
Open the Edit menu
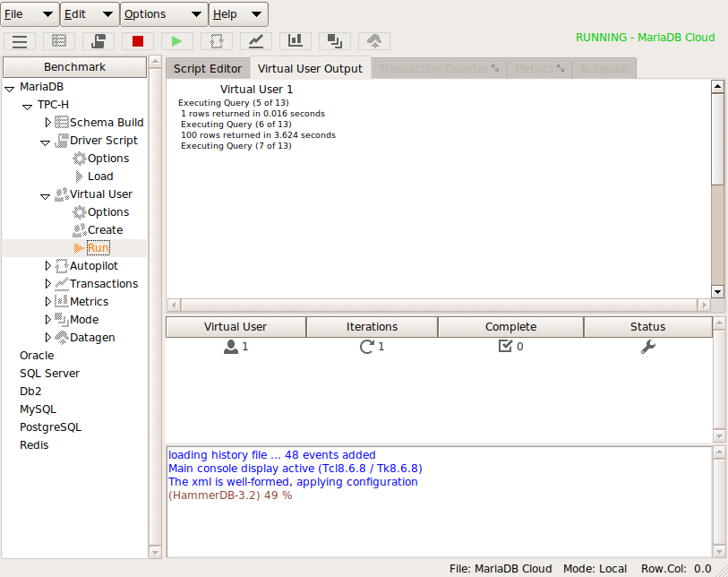90,14
